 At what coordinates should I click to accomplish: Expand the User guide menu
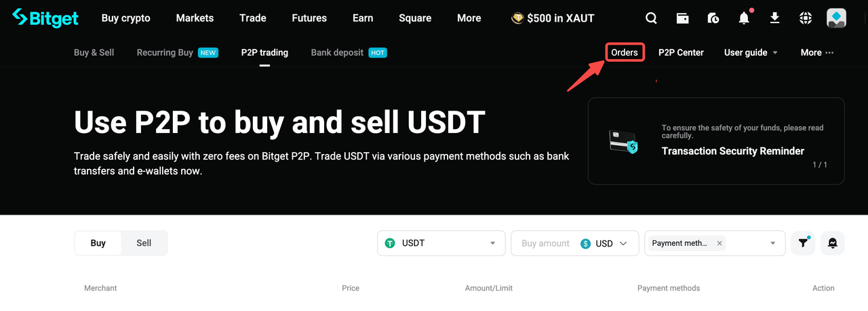tap(751, 52)
